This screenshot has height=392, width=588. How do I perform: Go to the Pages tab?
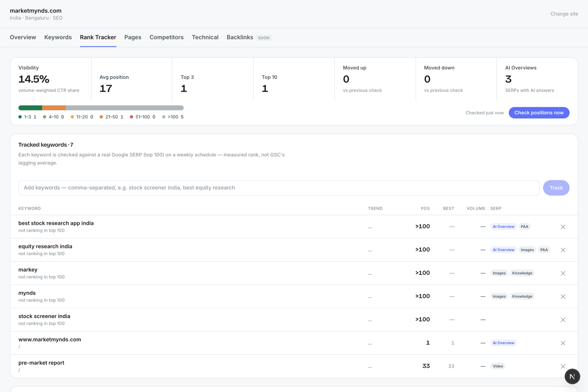[x=133, y=37]
